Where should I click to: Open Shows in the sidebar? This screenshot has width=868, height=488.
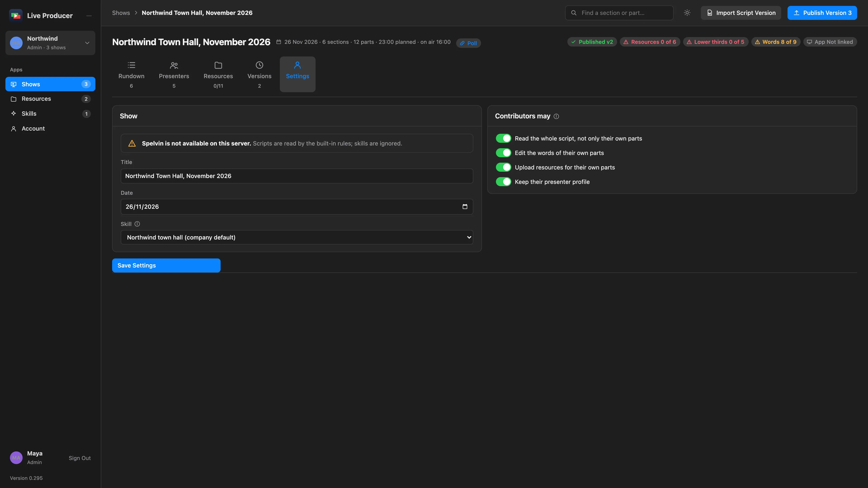(x=50, y=84)
